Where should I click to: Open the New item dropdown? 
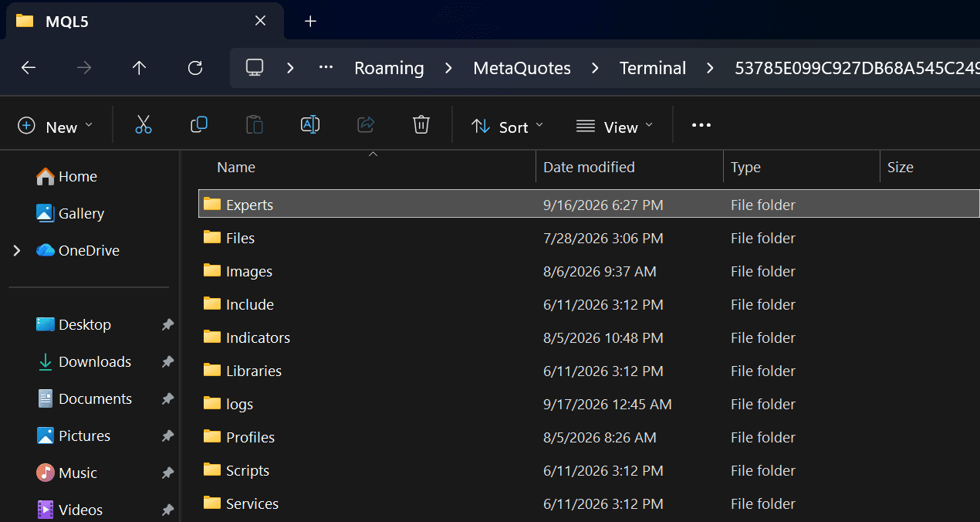coord(55,126)
